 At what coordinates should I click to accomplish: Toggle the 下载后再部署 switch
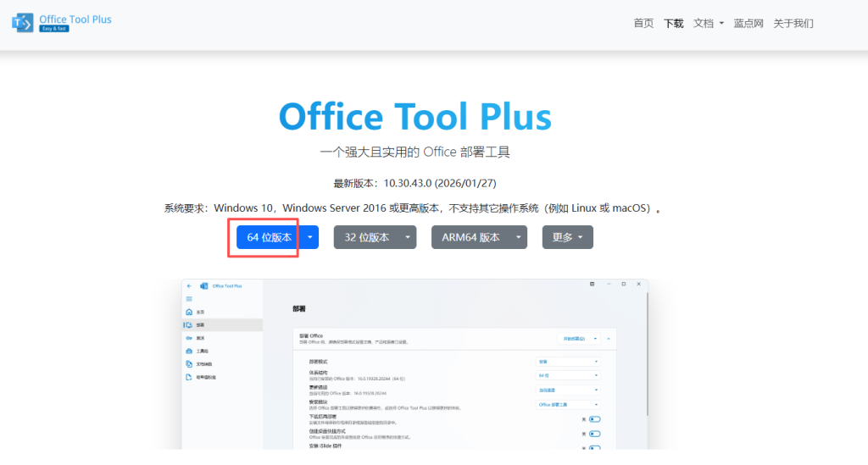click(x=594, y=418)
